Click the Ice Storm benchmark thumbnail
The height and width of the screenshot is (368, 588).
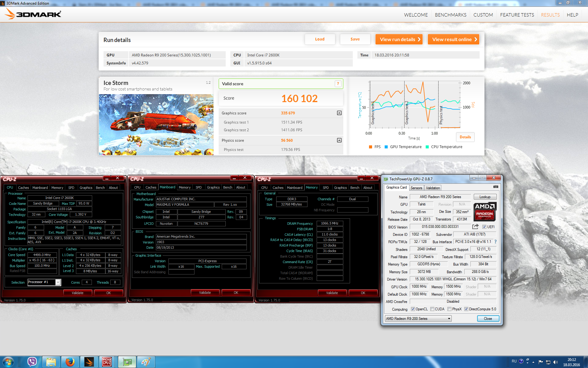tap(156, 125)
